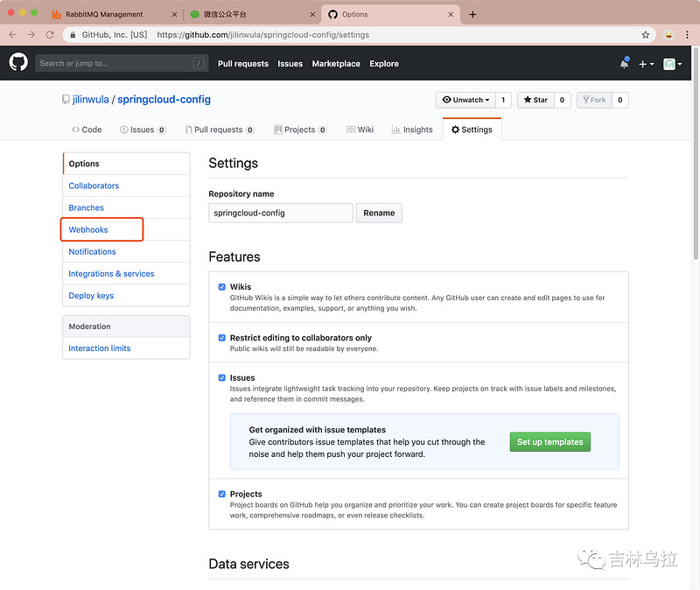Viewport: 700px width, 590px height.
Task: Close the WeChat platform tab
Action: pos(312,14)
